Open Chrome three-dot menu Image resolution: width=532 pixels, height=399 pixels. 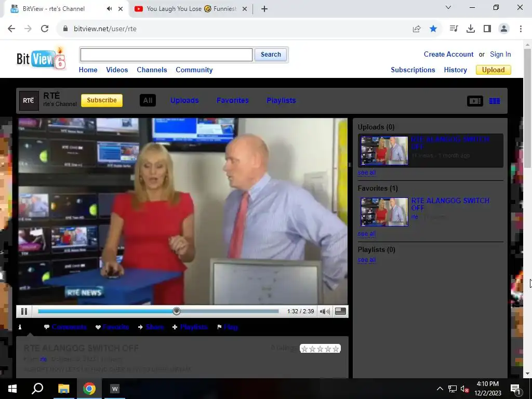coord(521,29)
